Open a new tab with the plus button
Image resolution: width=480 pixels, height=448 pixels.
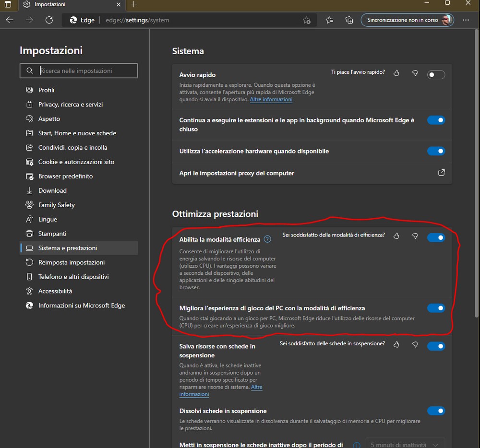pyautogui.click(x=134, y=4)
